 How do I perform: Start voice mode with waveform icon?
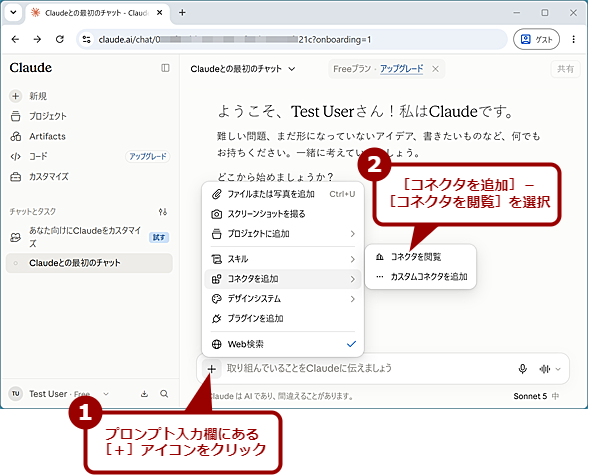coord(545,369)
